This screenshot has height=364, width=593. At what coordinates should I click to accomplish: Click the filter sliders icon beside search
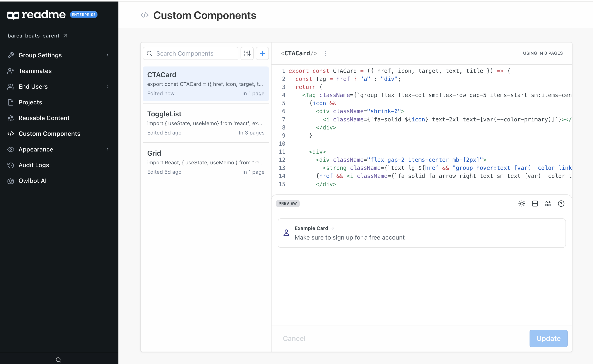(247, 53)
